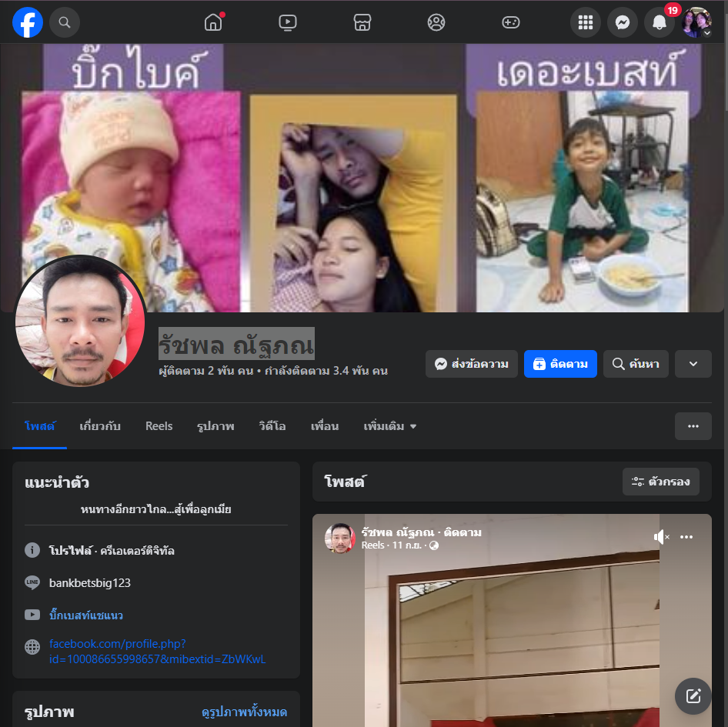The height and width of the screenshot is (727, 728).
Task: Click the info icon beside โปรไฟล์
Action: tap(32, 551)
